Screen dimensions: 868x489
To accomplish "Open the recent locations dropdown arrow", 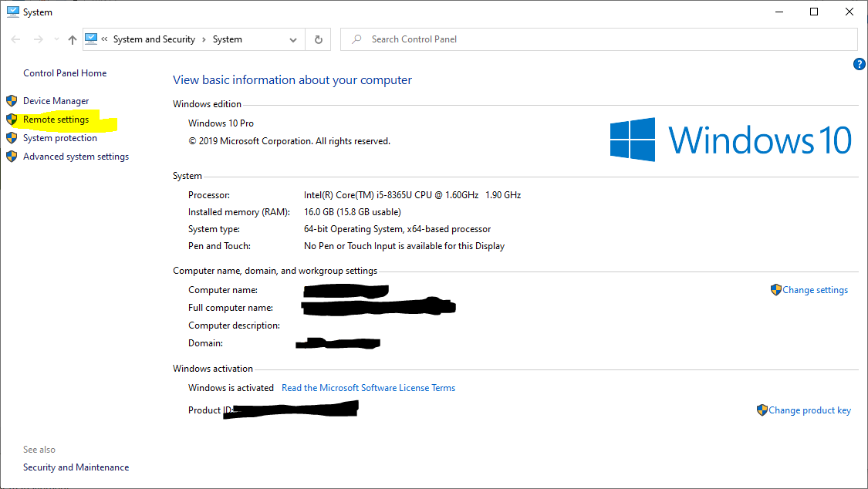I will (x=56, y=39).
